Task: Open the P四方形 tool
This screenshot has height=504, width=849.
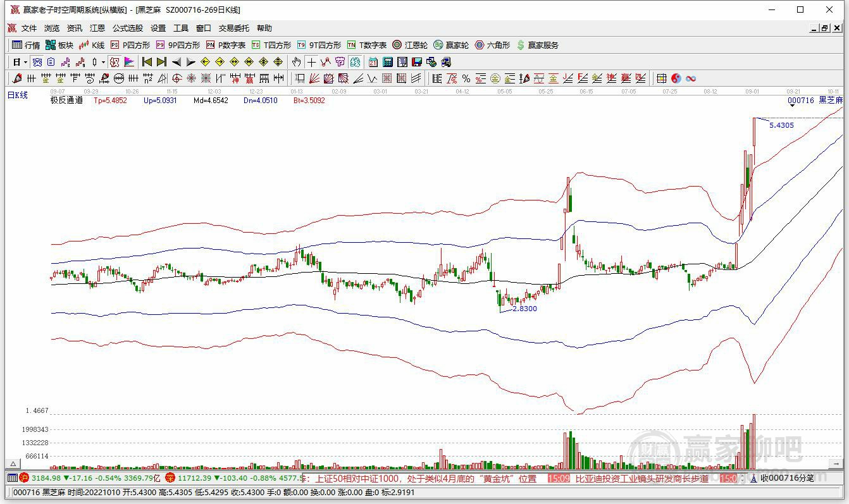Action: click(130, 45)
